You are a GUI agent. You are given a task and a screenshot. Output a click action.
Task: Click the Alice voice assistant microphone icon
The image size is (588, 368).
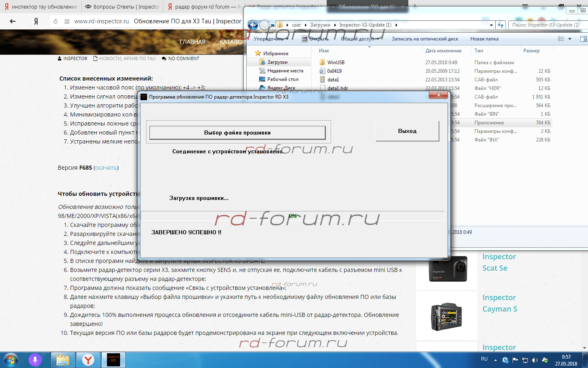pyautogui.click(x=35, y=360)
